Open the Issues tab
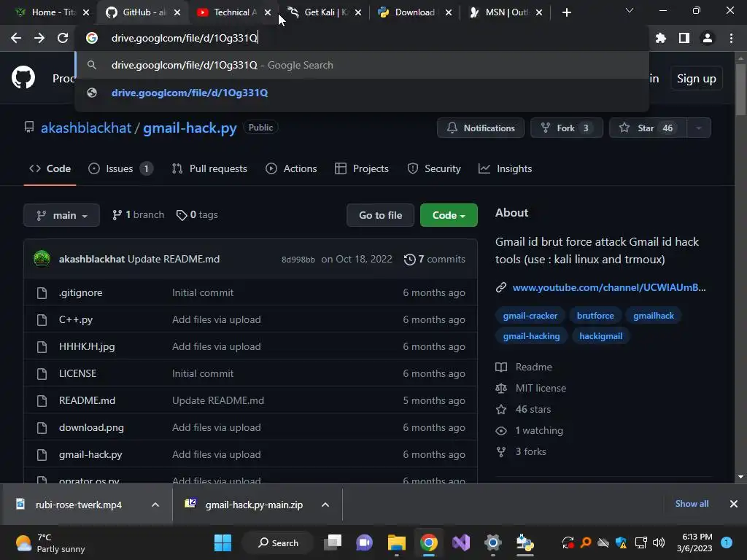Image resolution: width=747 pixels, height=560 pixels. click(x=120, y=168)
